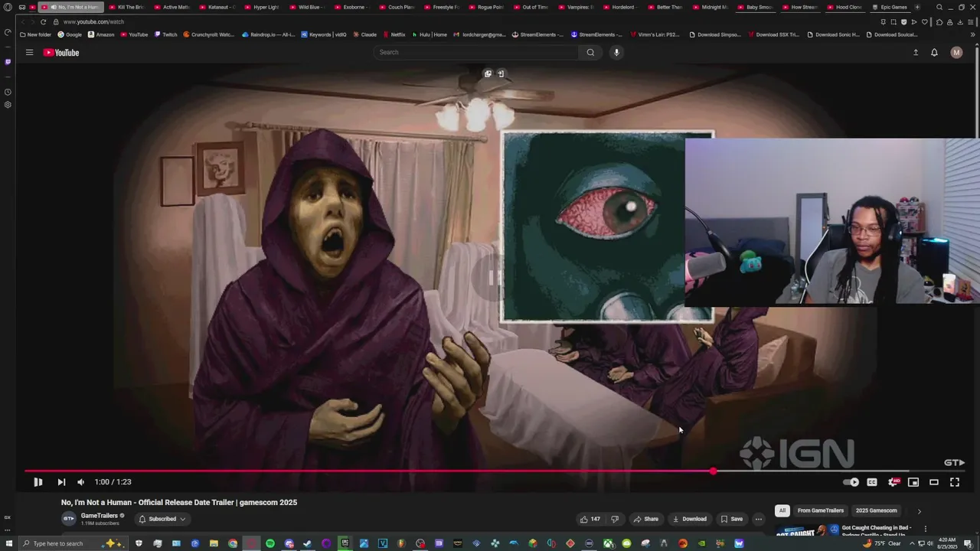Open more actions ellipsis under the video
The width and height of the screenshot is (980, 551).
[759, 519]
